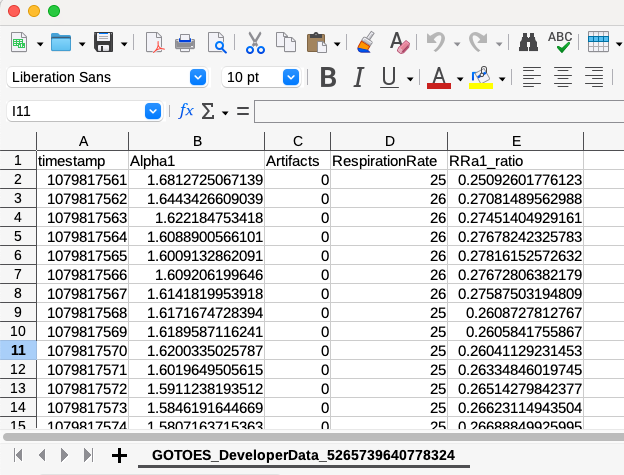Open the 10 pt font size dropdown

pyautogui.click(x=291, y=77)
